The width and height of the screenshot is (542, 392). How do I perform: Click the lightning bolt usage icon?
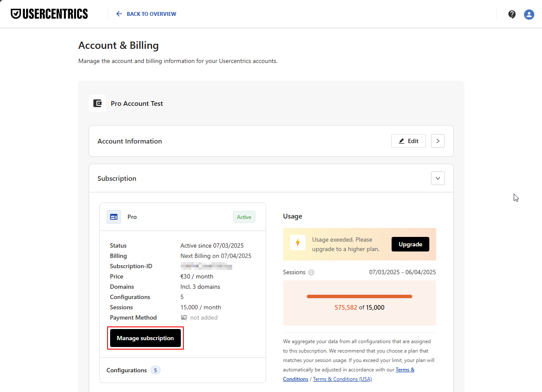tap(298, 242)
